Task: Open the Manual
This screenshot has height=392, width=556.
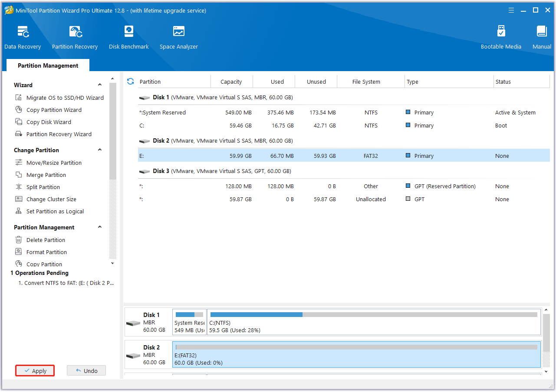Action: click(542, 37)
